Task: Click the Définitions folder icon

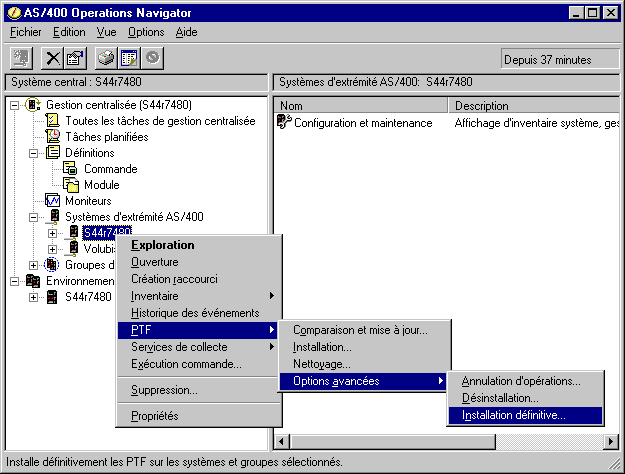Action: pos(53,152)
